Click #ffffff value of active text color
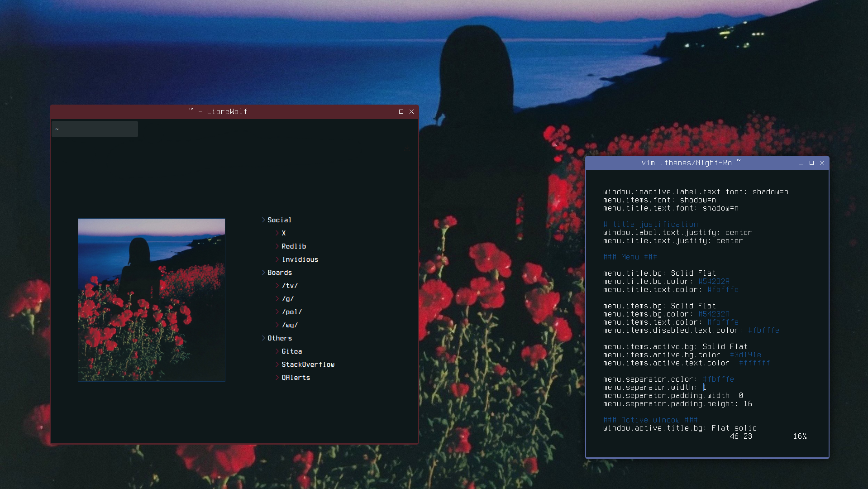This screenshot has width=868, height=489. coord(754,363)
